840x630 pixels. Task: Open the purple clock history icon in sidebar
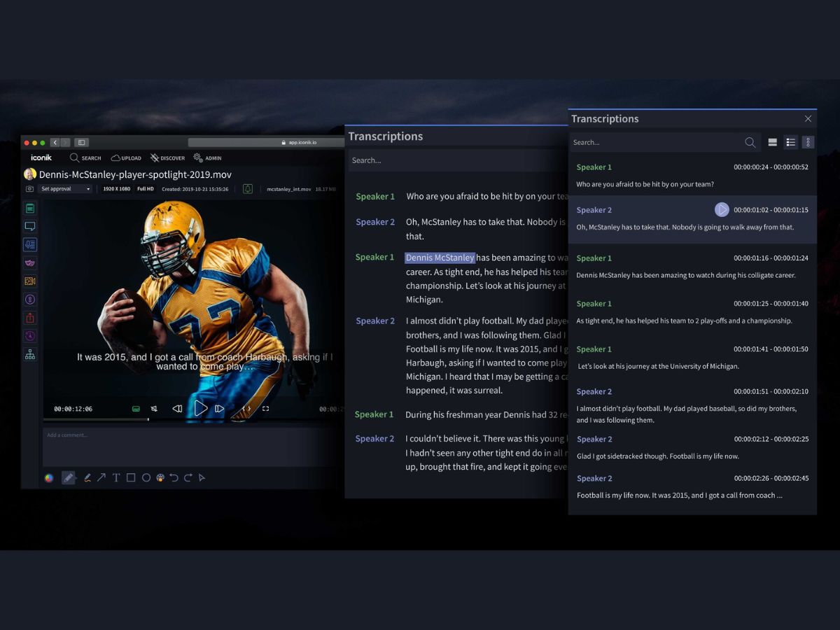tap(30, 336)
